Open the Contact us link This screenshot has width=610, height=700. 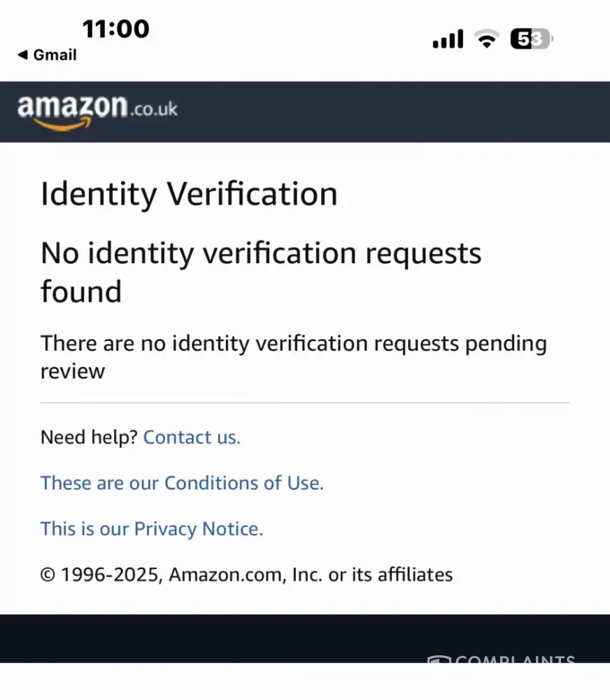coord(192,437)
